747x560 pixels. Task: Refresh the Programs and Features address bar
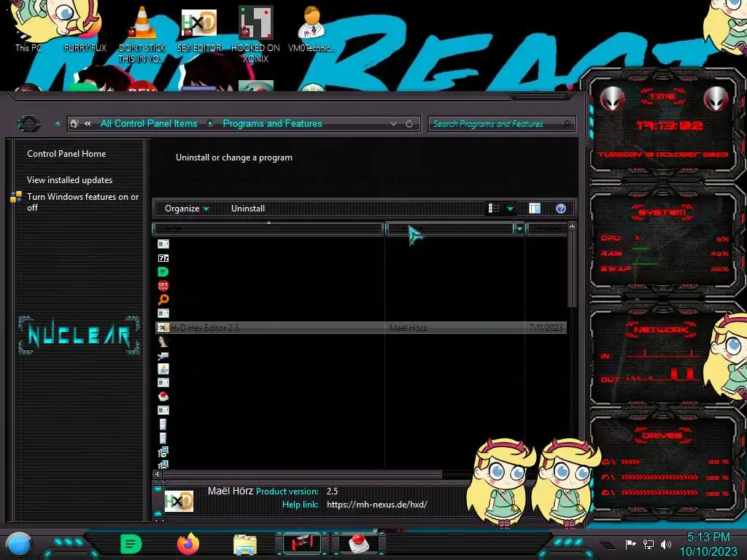point(409,124)
